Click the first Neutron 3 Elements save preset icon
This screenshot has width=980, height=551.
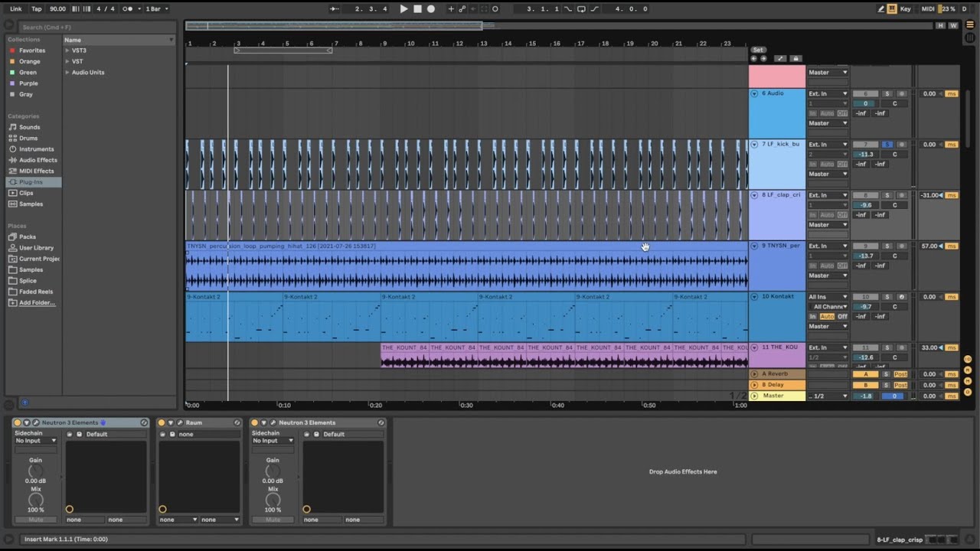tap(79, 434)
